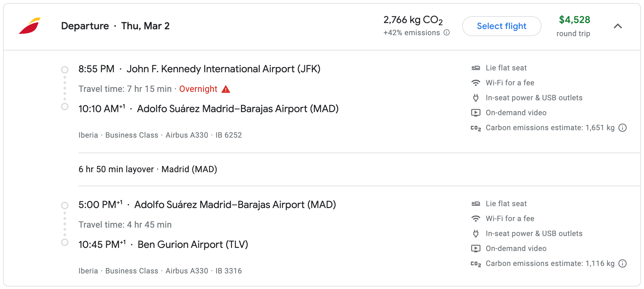The width and height of the screenshot is (644, 289).
Task: Click the lie flat seat icon
Action: pyautogui.click(x=475, y=68)
